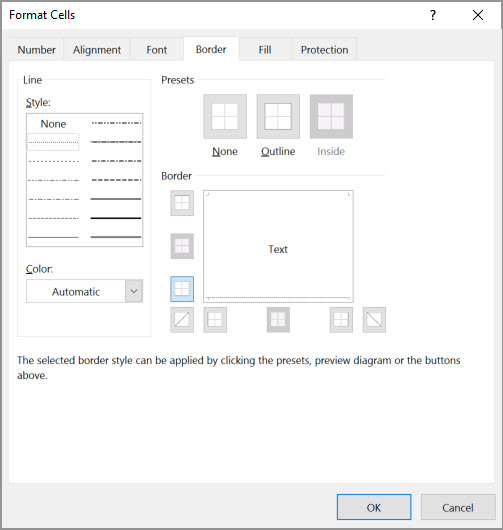This screenshot has height=530, width=503.
Task: Click the border preview Text diagram
Action: [278, 246]
